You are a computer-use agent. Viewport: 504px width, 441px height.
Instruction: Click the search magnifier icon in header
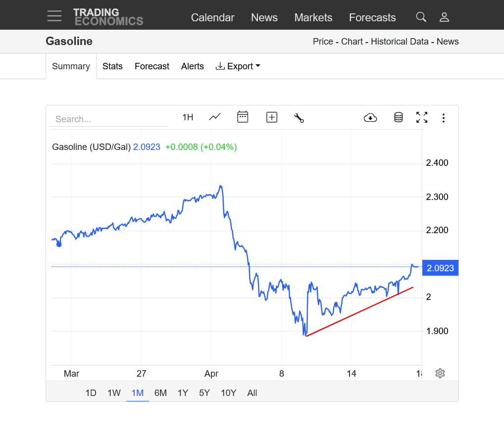coord(421,17)
